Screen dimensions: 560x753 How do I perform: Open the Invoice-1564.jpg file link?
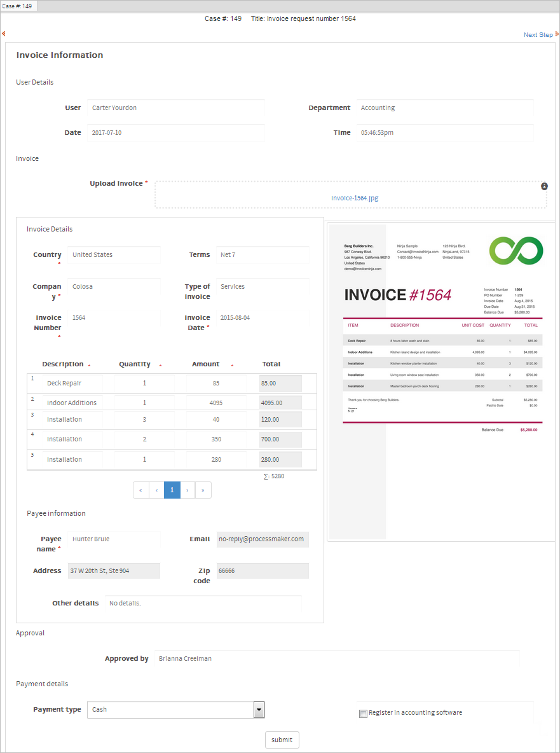(x=355, y=198)
